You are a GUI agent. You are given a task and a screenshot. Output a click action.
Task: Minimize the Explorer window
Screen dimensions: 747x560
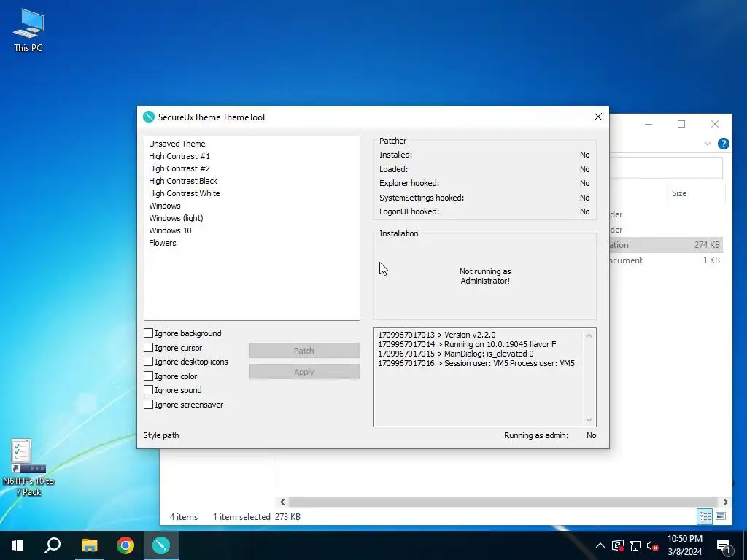tap(649, 124)
